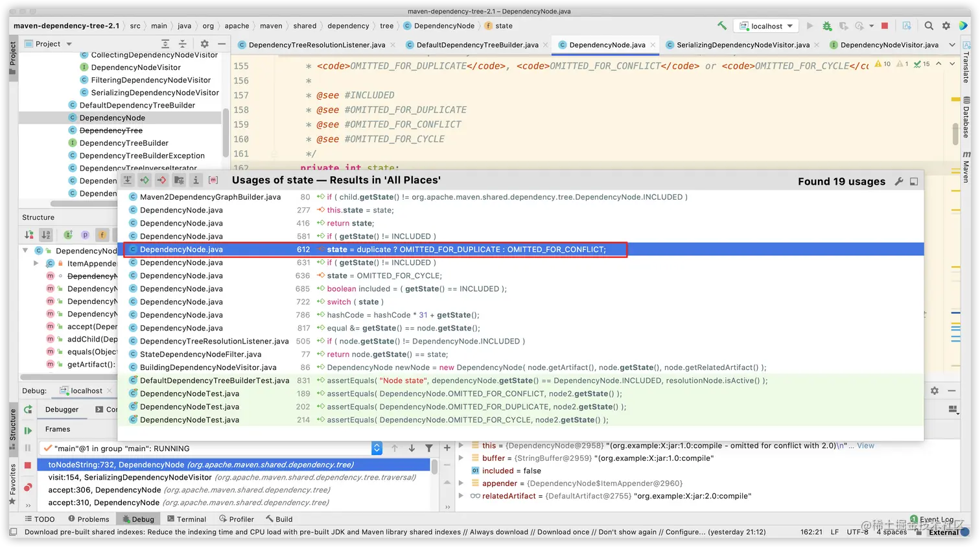Open dropdown arrow next to profile icon
This screenshot has height=547, width=980.
[x=872, y=26]
